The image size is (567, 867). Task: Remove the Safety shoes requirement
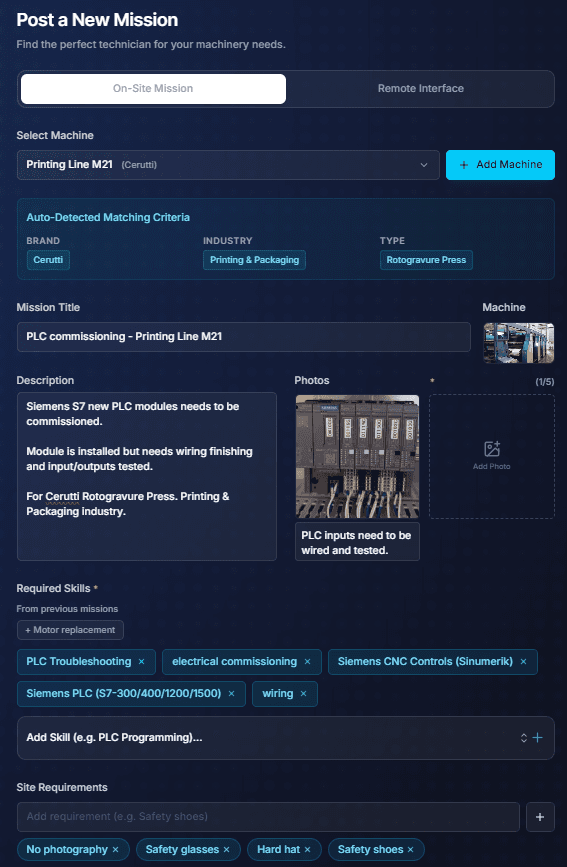pyautogui.click(x=410, y=849)
